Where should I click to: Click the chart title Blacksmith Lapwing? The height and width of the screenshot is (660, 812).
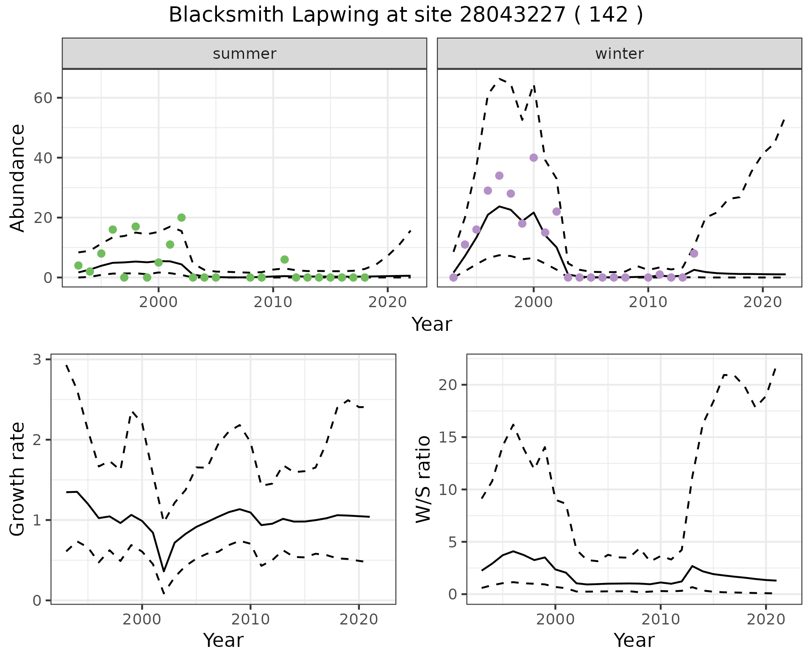point(406,15)
